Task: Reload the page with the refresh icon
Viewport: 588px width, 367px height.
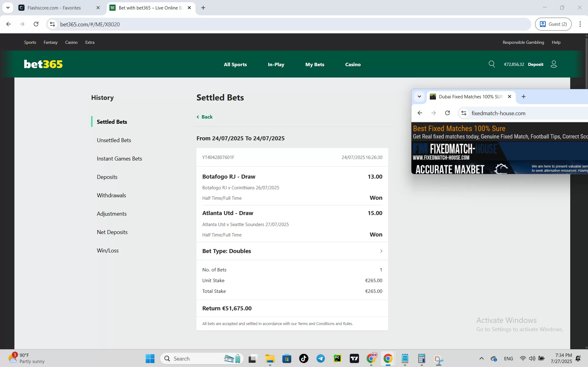Action: [36, 24]
